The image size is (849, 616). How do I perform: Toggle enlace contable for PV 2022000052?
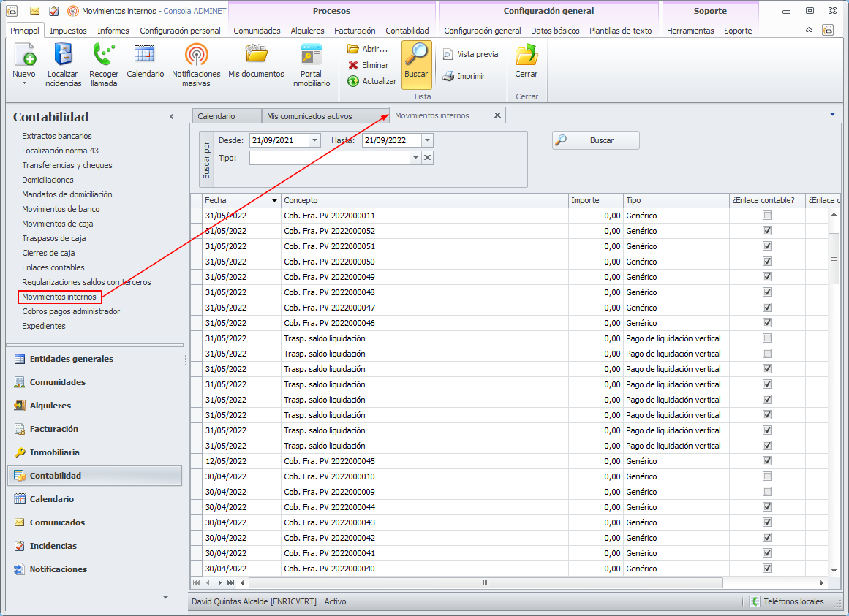[x=767, y=230]
